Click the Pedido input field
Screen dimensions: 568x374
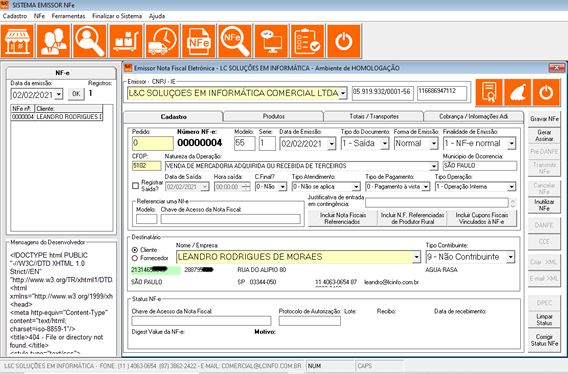click(153, 143)
